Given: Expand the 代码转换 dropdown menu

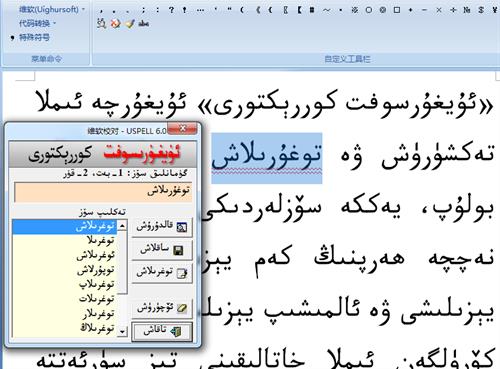Looking at the screenshot, I should click(x=37, y=23).
